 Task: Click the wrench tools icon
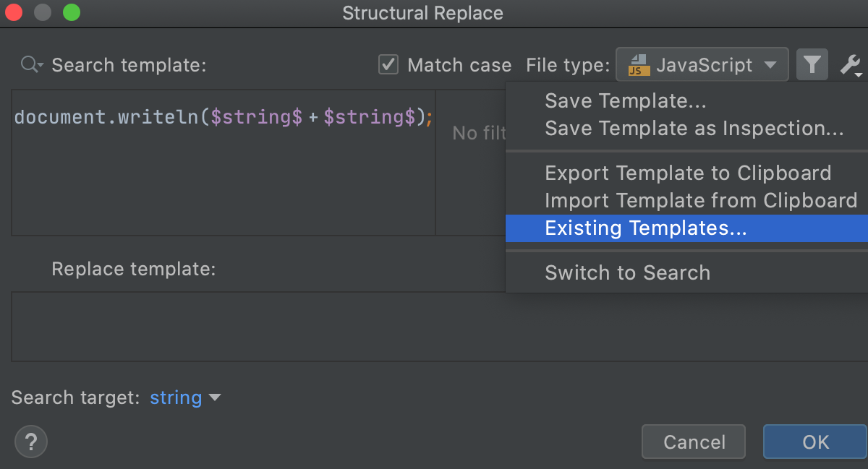click(851, 64)
